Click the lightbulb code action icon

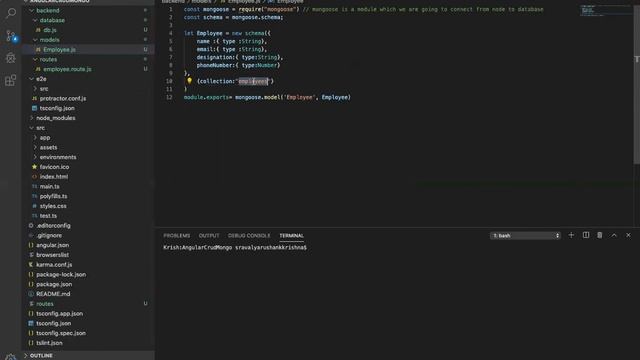(189, 81)
